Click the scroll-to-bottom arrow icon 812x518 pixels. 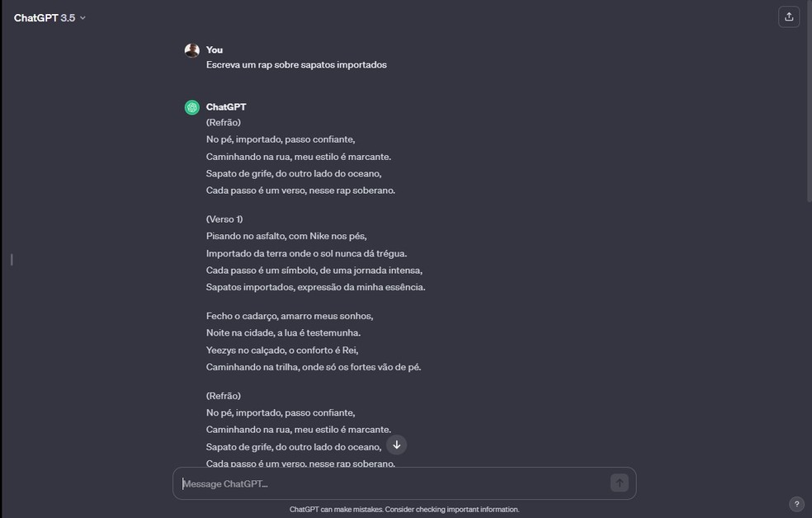[397, 445]
